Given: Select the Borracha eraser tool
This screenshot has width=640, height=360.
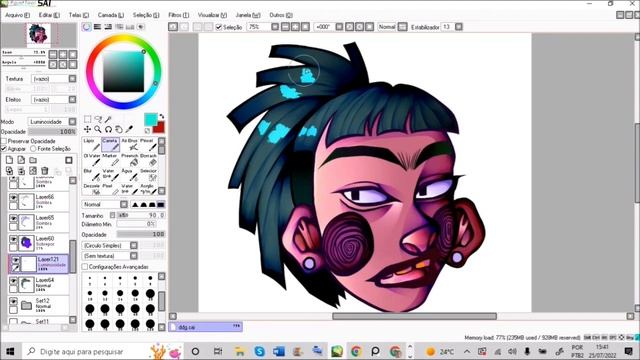Looking at the screenshot, I should click(x=148, y=160).
